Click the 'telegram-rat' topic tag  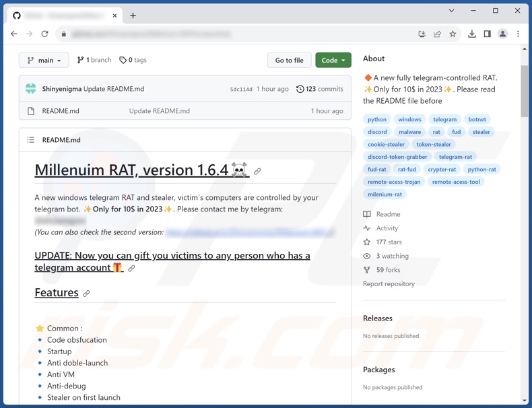coord(455,157)
